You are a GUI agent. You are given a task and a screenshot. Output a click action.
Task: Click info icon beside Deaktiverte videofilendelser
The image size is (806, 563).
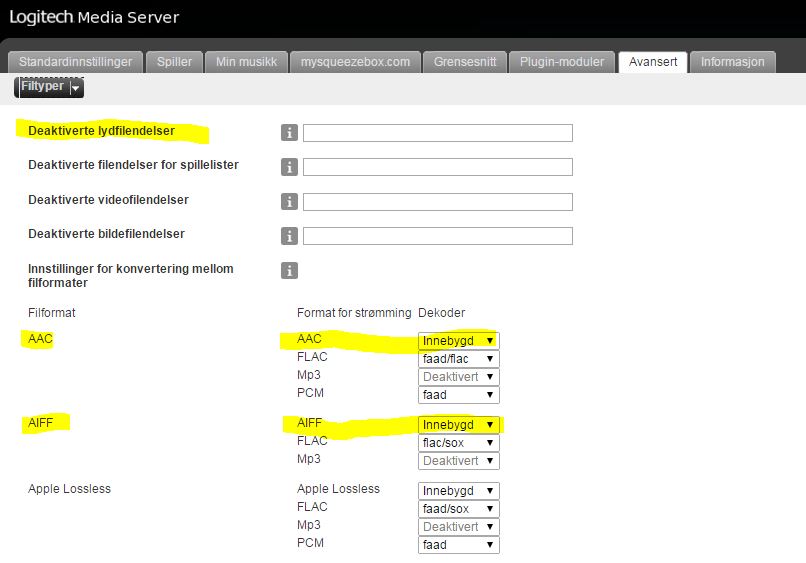point(290,202)
